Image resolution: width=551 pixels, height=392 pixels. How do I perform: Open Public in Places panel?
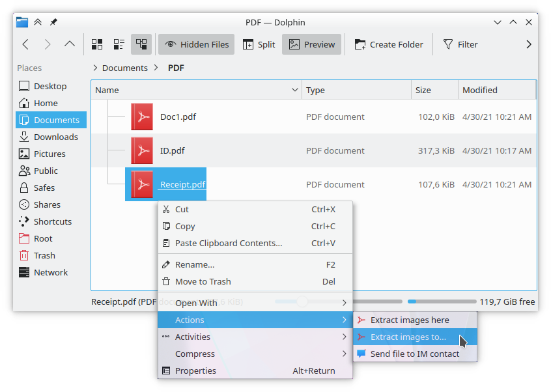coord(51,171)
